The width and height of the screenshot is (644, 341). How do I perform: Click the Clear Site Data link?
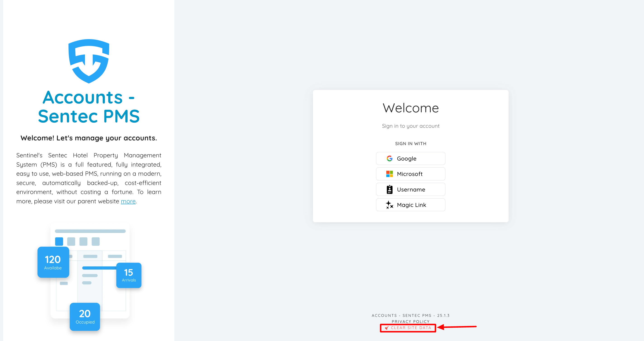tap(411, 328)
